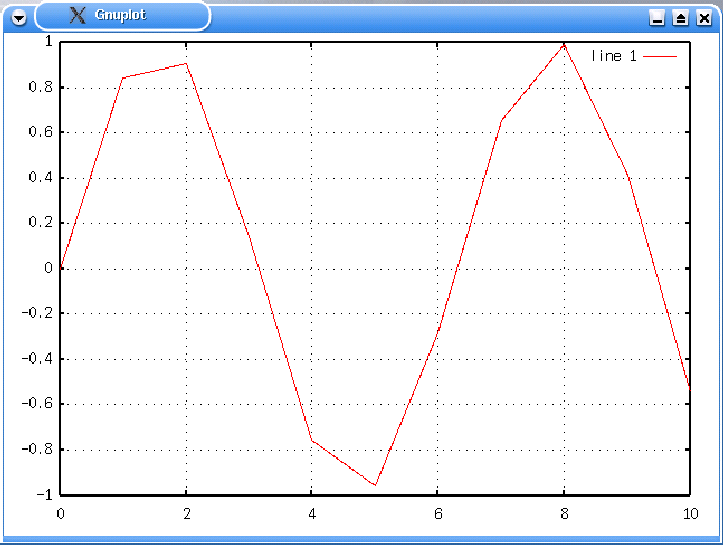The width and height of the screenshot is (723, 545).
Task: Click the X11 icon in title bar
Action: 77,15
